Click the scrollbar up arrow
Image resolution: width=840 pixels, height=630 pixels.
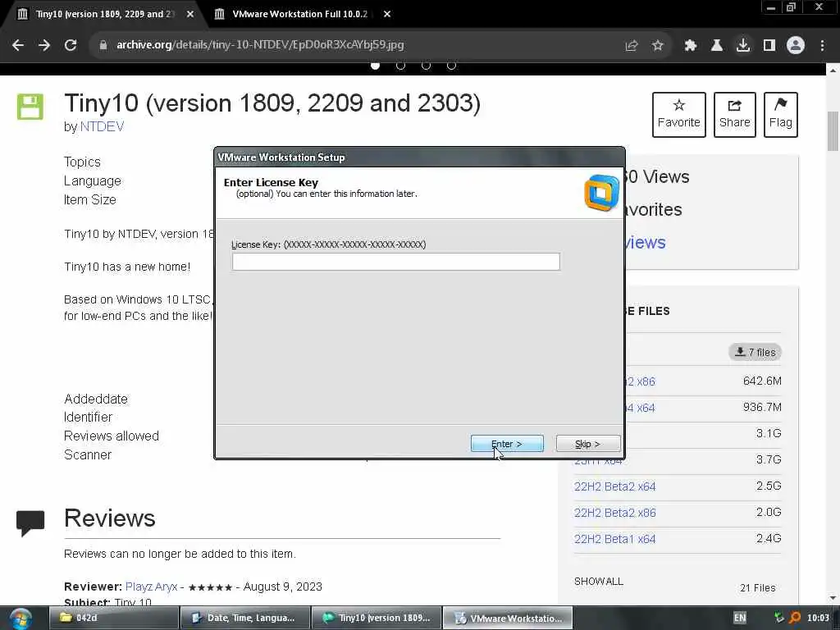coord(833,71)
